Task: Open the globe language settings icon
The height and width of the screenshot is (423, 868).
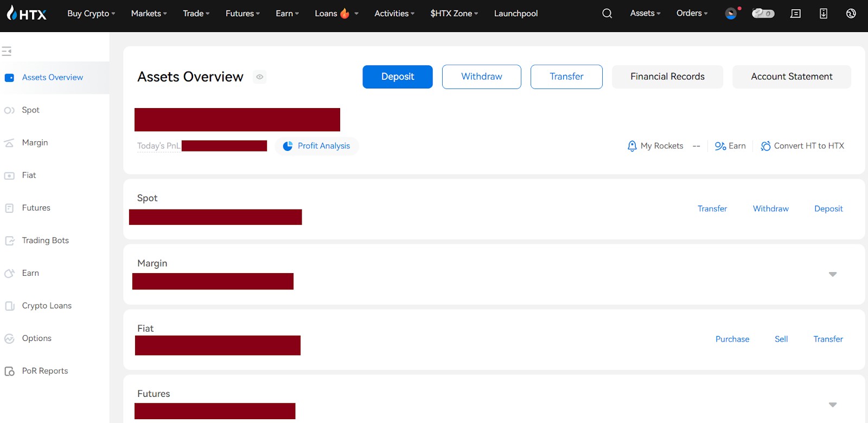Action: 851,14
